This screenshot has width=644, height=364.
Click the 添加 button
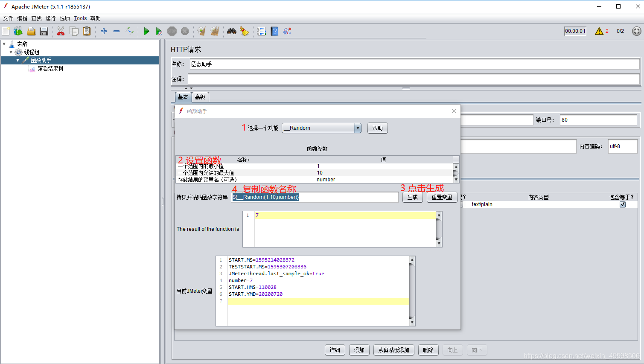pos(359,350)
